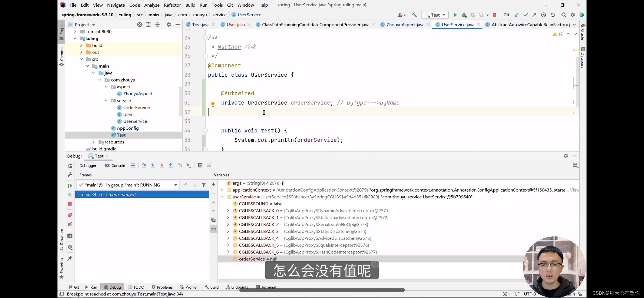Image resolution: width=644 pixels, height=298 pixels.
Task: Open the Profiler tool window
Action: pos(188,287)
